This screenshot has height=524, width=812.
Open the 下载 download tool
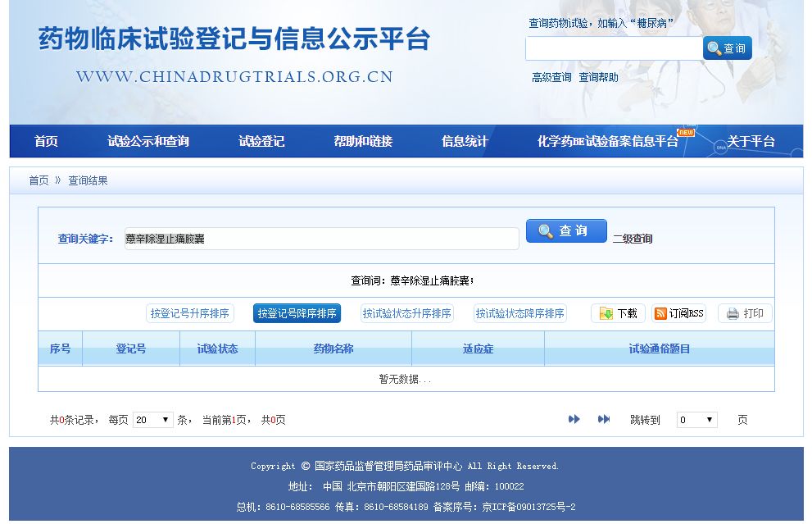pos(618,313)
